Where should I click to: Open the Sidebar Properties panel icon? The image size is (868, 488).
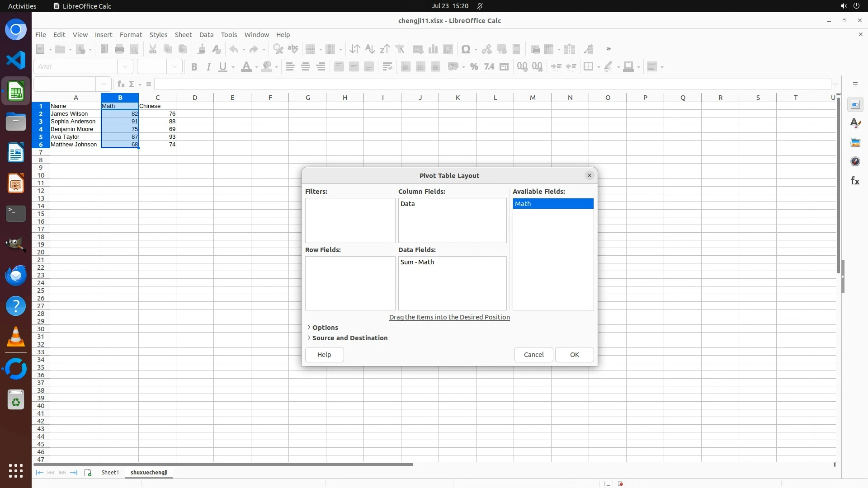coord(855,105)
